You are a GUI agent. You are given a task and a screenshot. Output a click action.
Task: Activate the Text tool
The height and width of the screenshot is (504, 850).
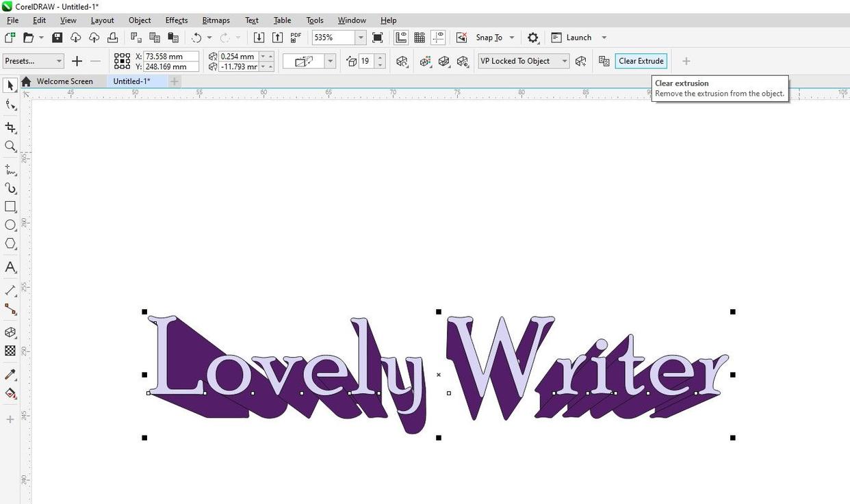pos(10,267)
